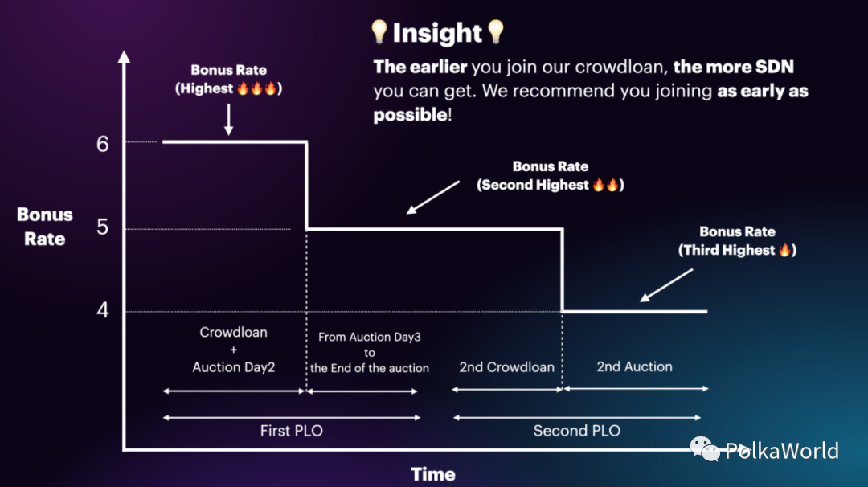Click the number 4 on the vertical axis
The height and width of the screenshot is (487, 868).
click(103, 310)
